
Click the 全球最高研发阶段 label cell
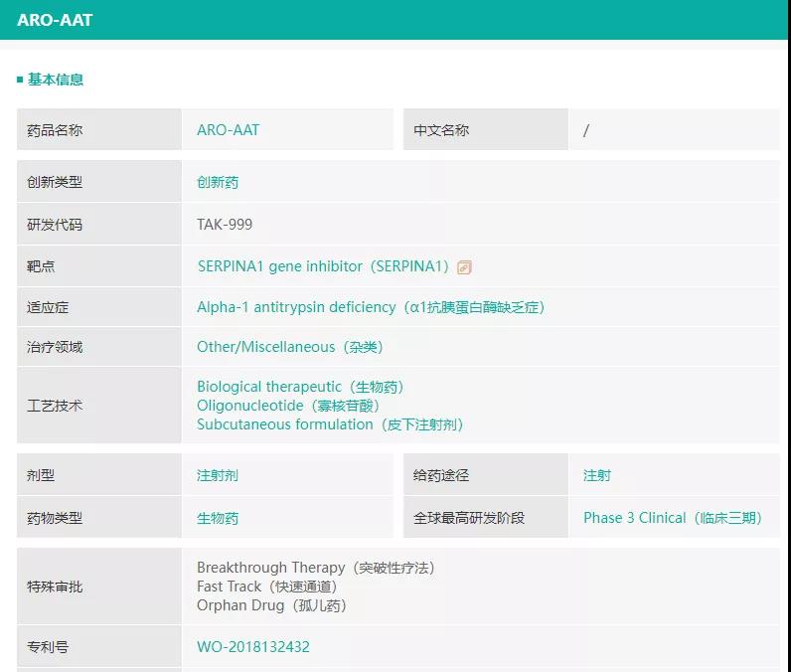[x=486, y=517]
